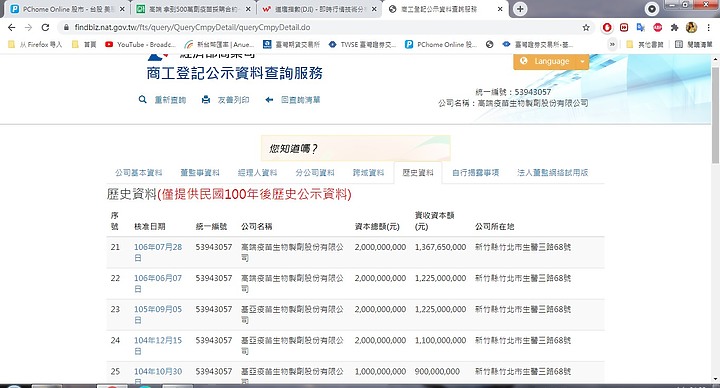Open a new tab with the plus button
Viewport: 720px width, 388px height.
[520, 9]
